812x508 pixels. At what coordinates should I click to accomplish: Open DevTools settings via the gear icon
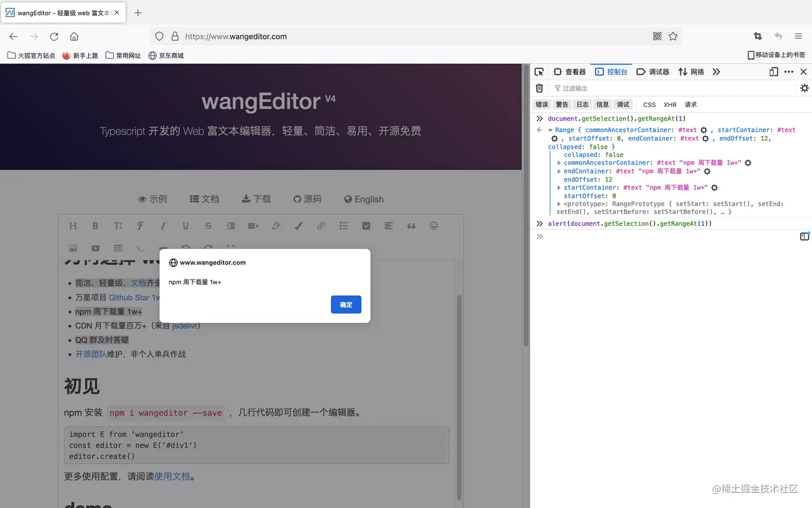point(804,88)
